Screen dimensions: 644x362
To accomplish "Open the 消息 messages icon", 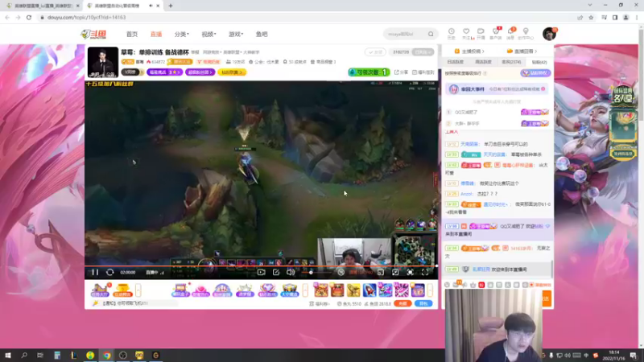I will click(510, 34).
